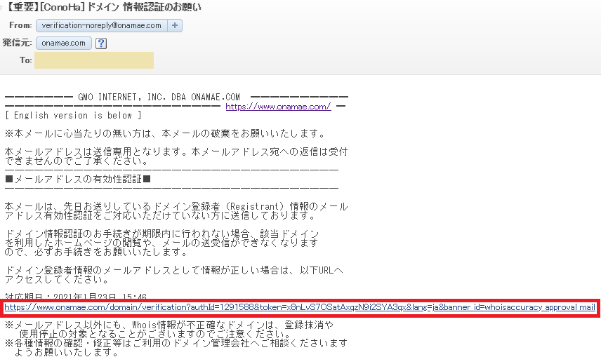
Task: Open the domain verification URL link
Action: (300, 307)
